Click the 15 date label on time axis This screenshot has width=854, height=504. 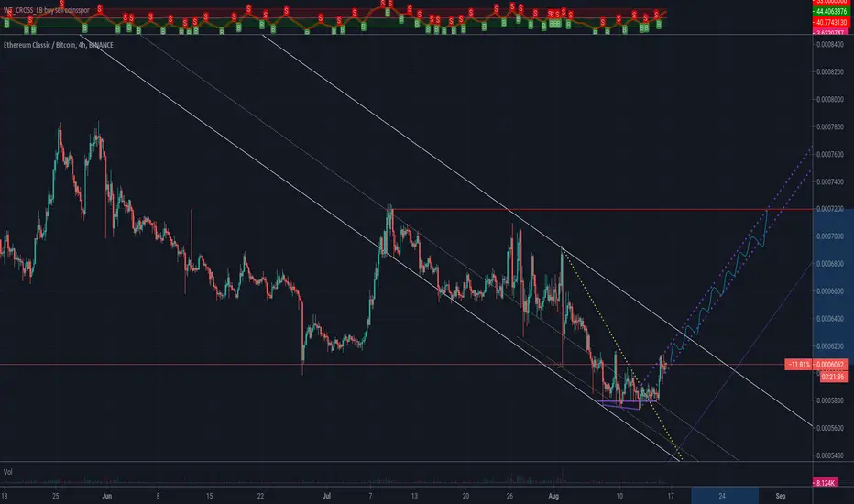[x=209, y=496]
